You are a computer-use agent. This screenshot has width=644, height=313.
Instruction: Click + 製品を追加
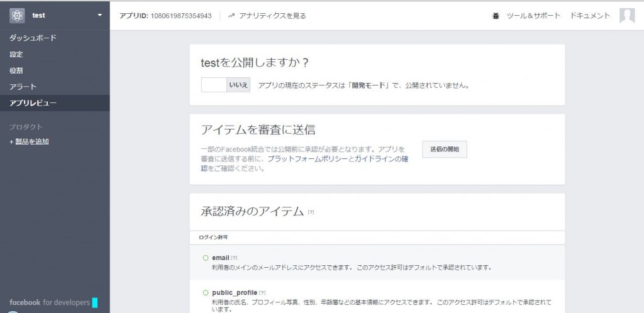pyautogui.click(x=29, y=141)
